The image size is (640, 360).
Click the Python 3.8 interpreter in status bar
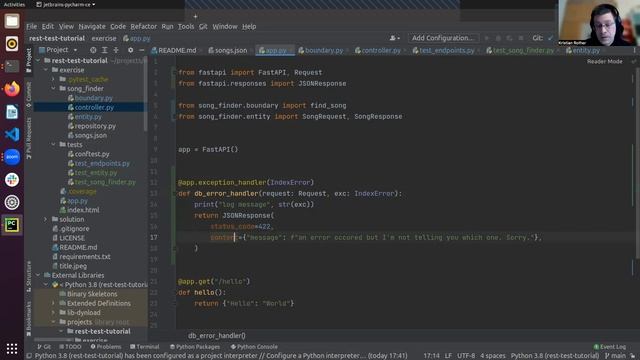pos(555,356)
